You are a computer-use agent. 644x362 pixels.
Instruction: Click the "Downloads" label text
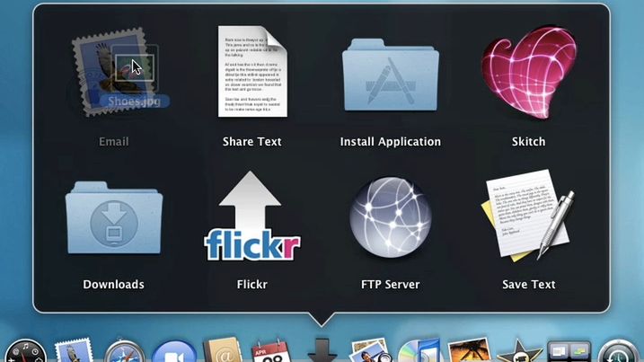pos(114,285)
